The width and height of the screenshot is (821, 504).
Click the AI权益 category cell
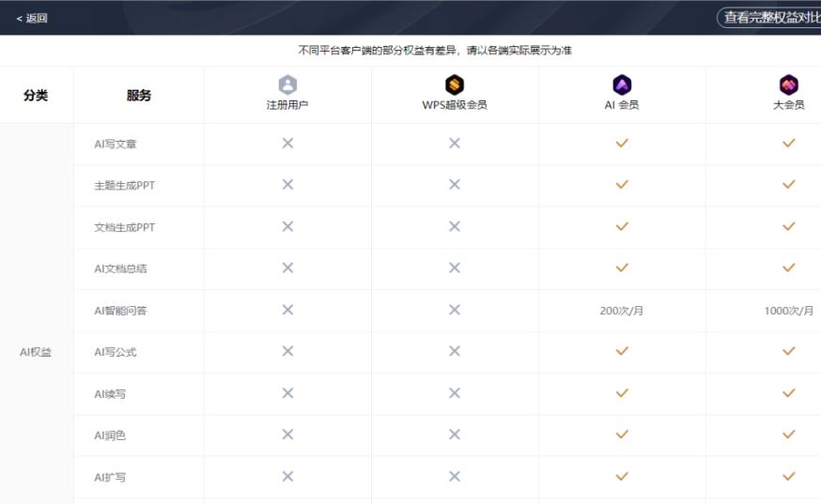[x=36, y=352]
